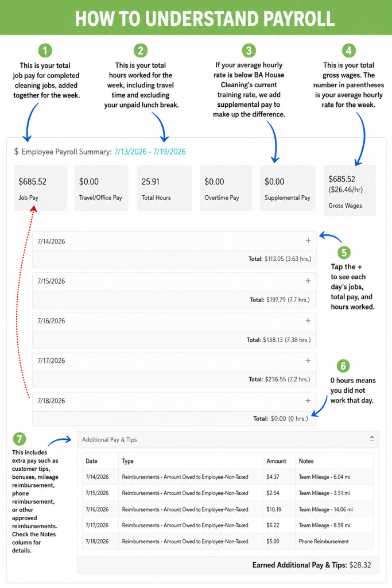Screen dimensions: 392x588
Task: Click the green number 4 badge
Action: point(349,51)
